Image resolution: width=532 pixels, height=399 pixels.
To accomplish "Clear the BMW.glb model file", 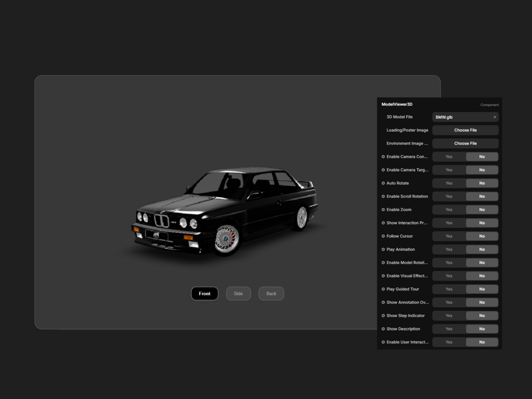I will click(494, 117).
